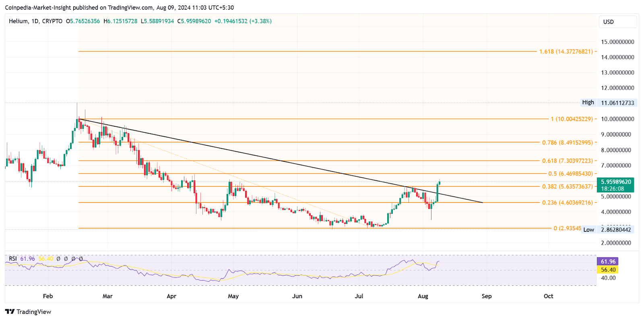Select the 0.786 (8.49152995) Fibonacci label
This screenshot has width=644, height=320.
coord(568,142)
